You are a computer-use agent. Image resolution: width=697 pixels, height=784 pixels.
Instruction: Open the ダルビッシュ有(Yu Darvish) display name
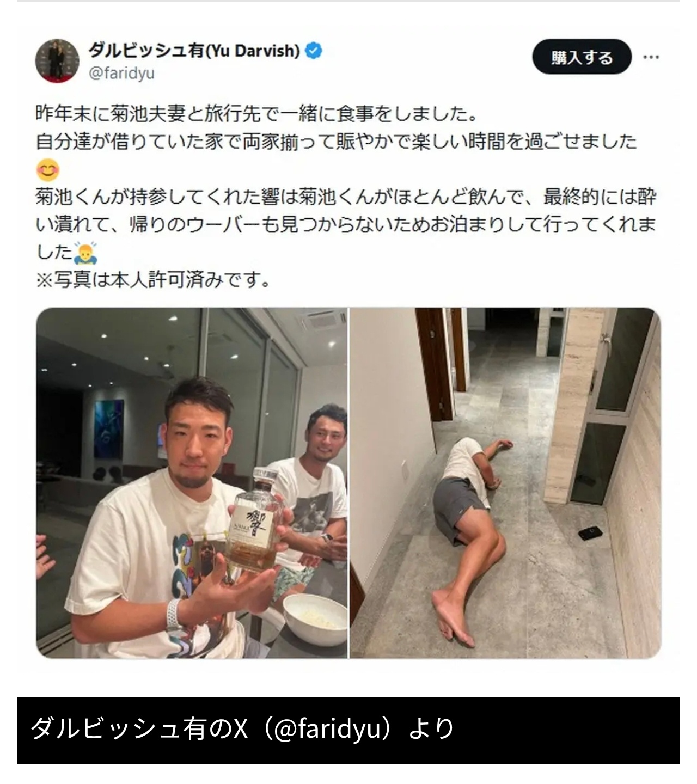click(194, 51)
